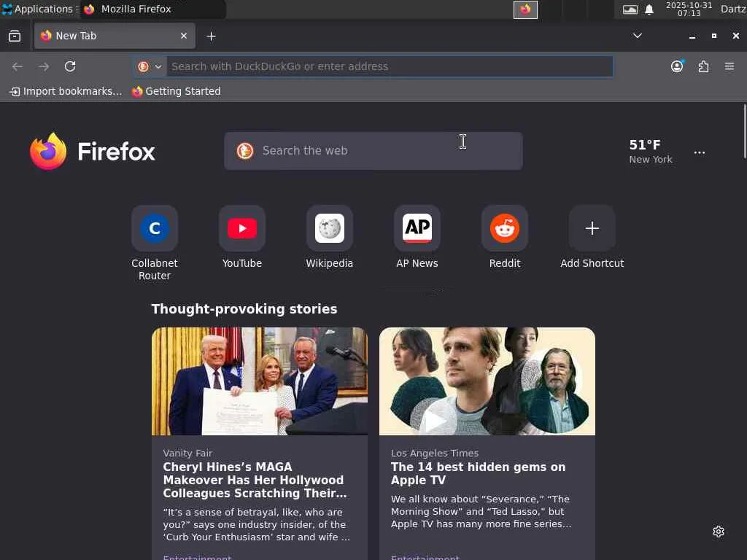Open The 14 best hidden gems headline
This screenshot has height=560, width=747.
point(479,473)
